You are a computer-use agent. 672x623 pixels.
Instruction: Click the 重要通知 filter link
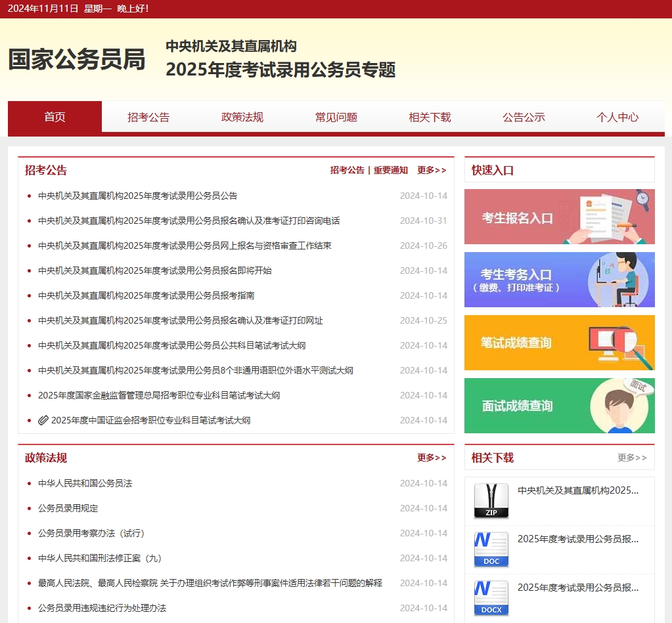pos(389,170)
